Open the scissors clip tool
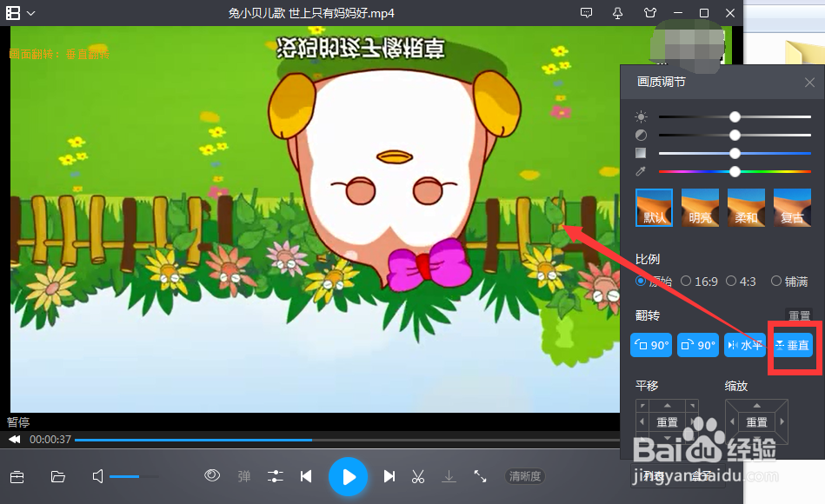 418,477
